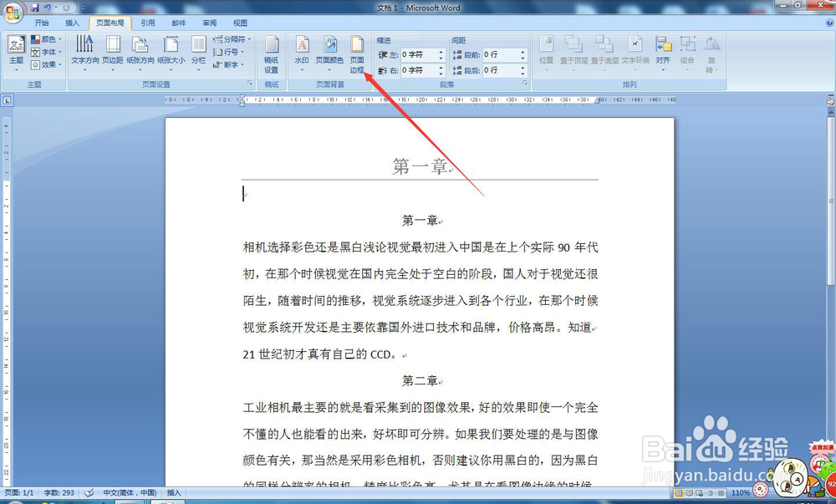The image size is (836, 504).
Task: Expand the 颜色 (Theme Colors) dropdown
Action: pos(48,39)
